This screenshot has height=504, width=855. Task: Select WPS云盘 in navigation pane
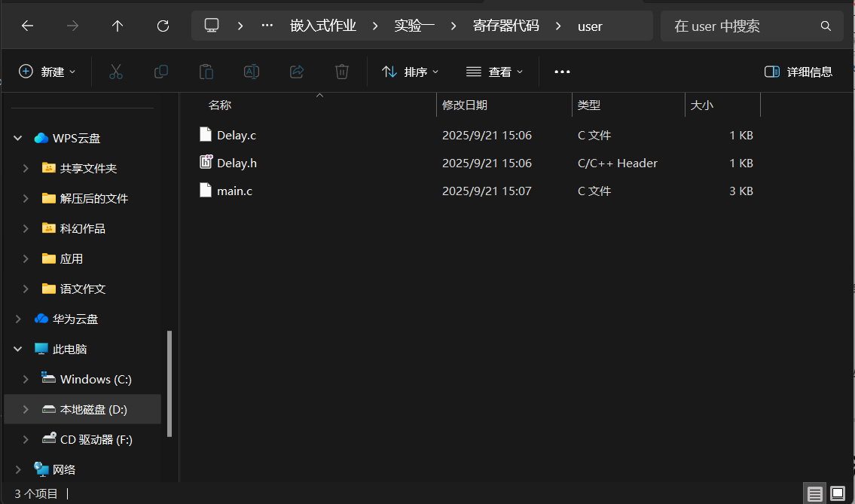[x=76, y=139]
